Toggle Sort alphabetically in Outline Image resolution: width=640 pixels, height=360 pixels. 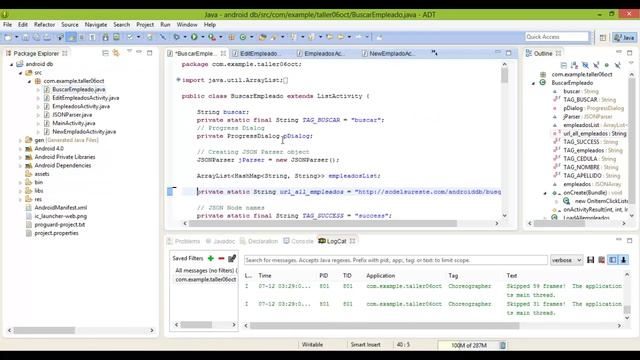click(574, 65)
